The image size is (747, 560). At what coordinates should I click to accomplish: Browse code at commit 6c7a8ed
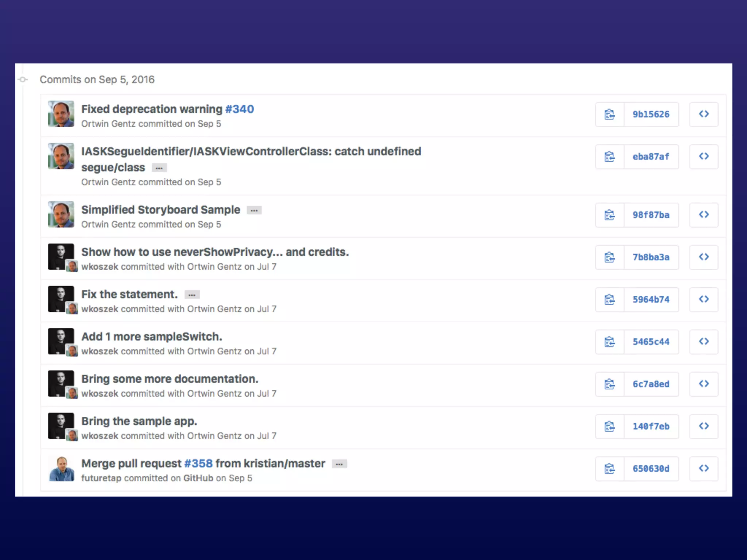point(704,384)
